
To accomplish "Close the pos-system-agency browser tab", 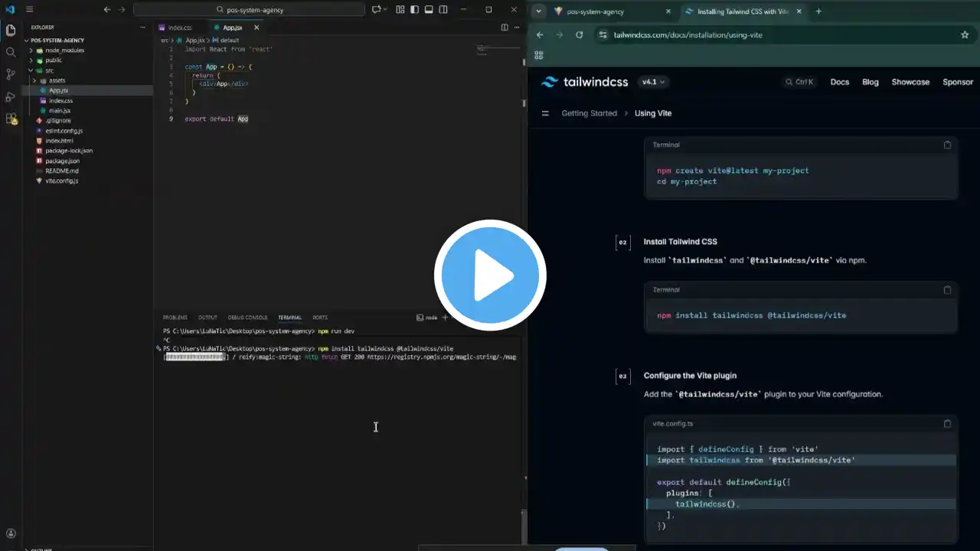I will [668, 11].
